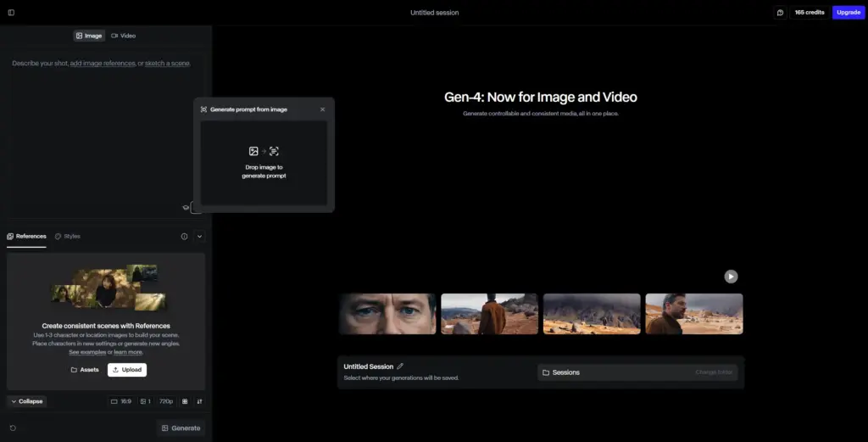Open the 16:9 aspect ratio selector
Viewport: 868px width, 442px height.
click(121, 401)
